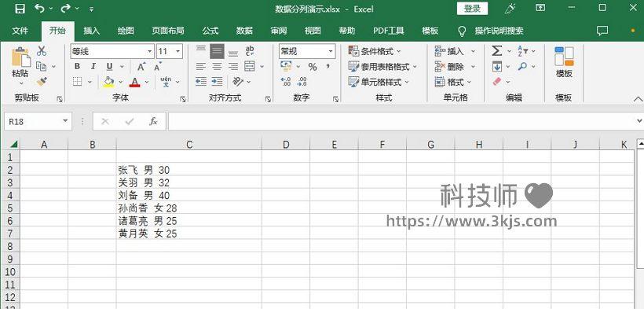This screenshot has width=644, height=309.
Task: Click the insert function fx icon
Action: [153, 121]
